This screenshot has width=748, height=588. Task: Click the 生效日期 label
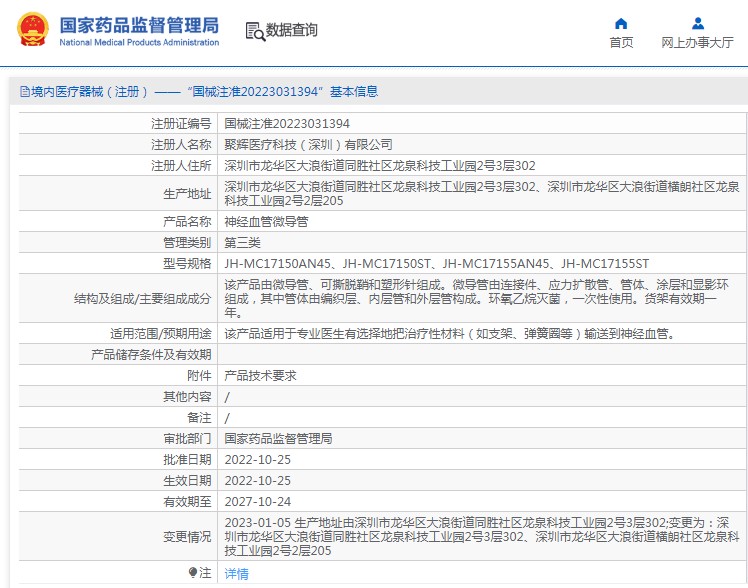(187, 481)
